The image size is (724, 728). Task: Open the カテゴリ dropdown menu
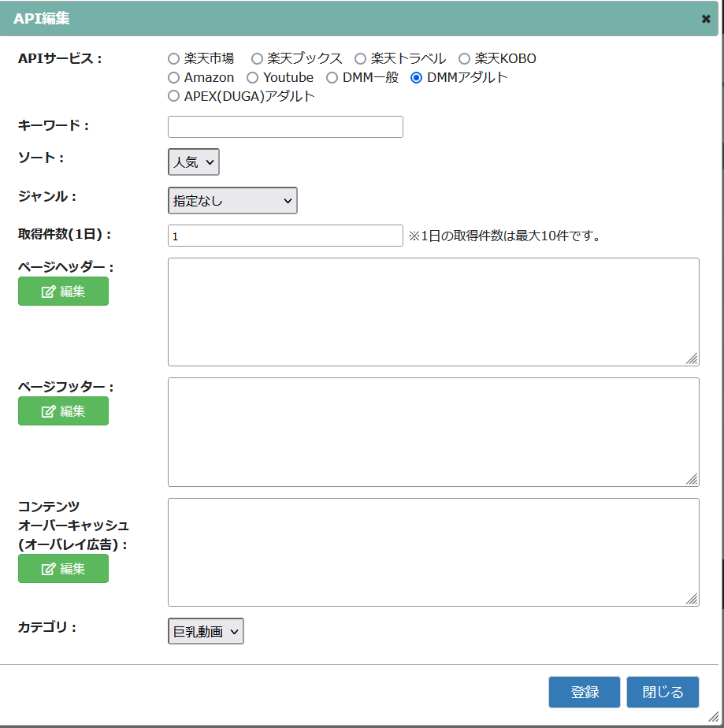(x=206, y=632)
